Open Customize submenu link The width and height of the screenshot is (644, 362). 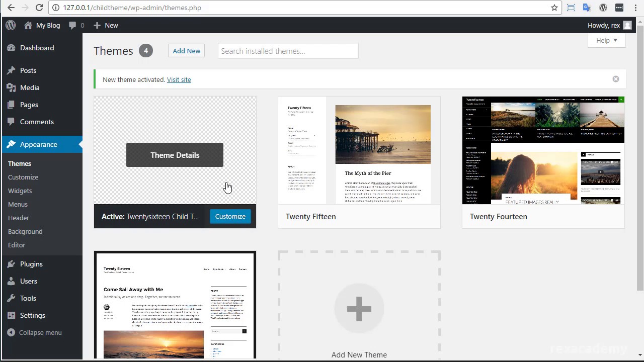click(23, 177)
